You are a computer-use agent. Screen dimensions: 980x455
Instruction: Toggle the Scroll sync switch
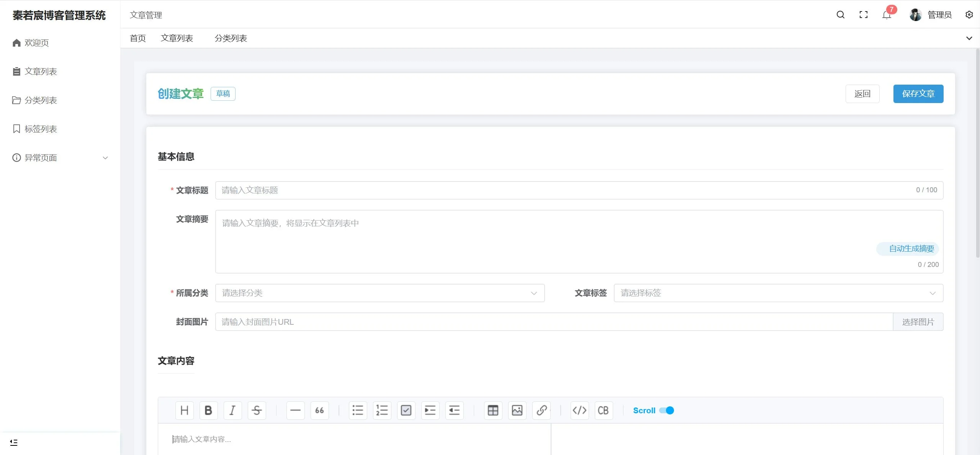point(667,410)
